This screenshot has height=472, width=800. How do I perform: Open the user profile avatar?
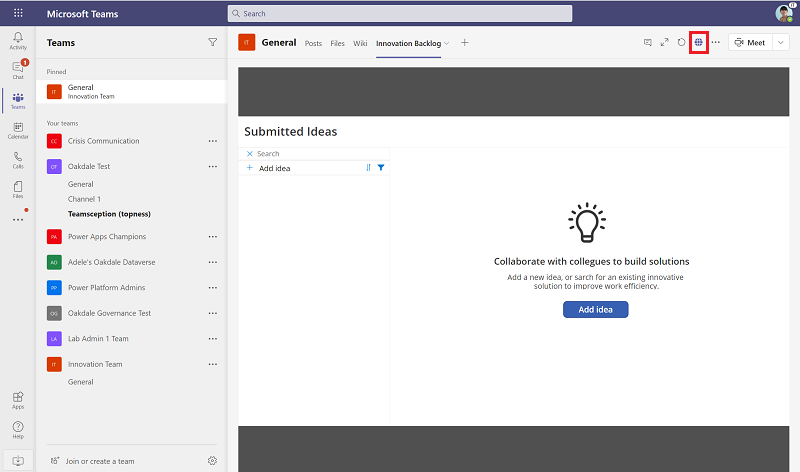[784, 13]
